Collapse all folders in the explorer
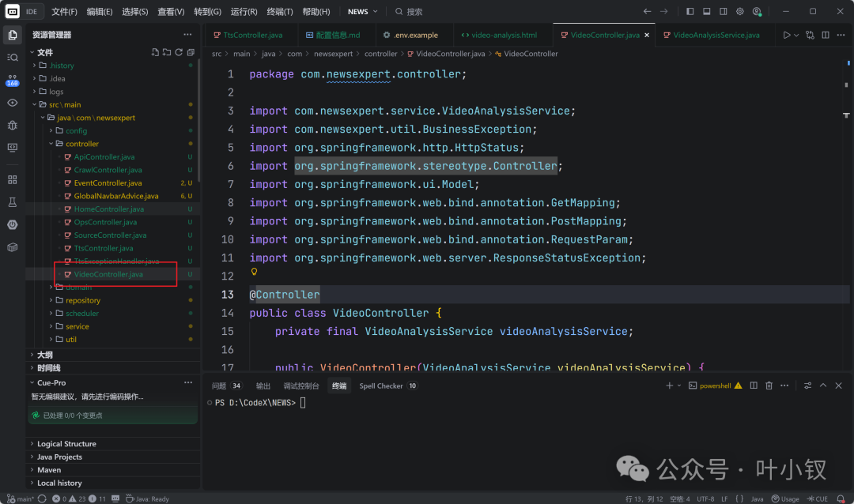 (x=191, y=52)
